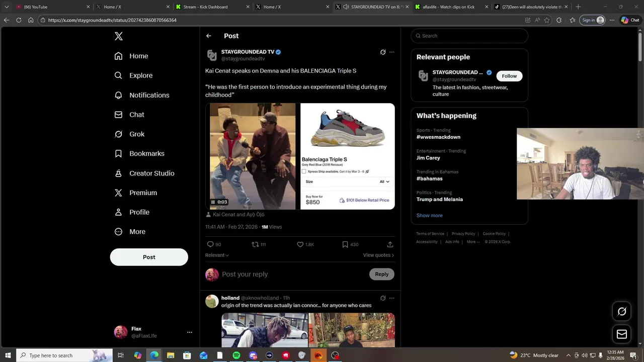Click the Balenciaga Triple S image
Image resolution: width=644 pixels, height=362 pixels.
[x=348, y=156]
